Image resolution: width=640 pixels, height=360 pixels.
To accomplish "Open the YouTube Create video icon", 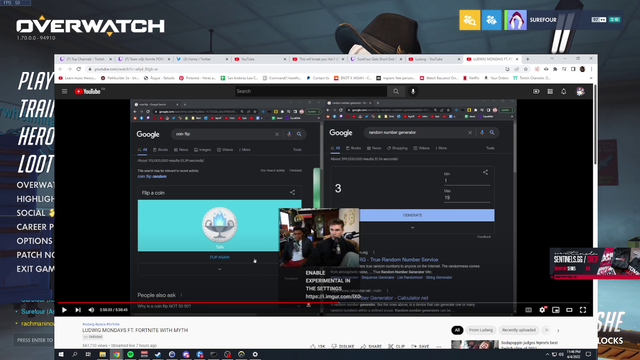I will [536, 91].
